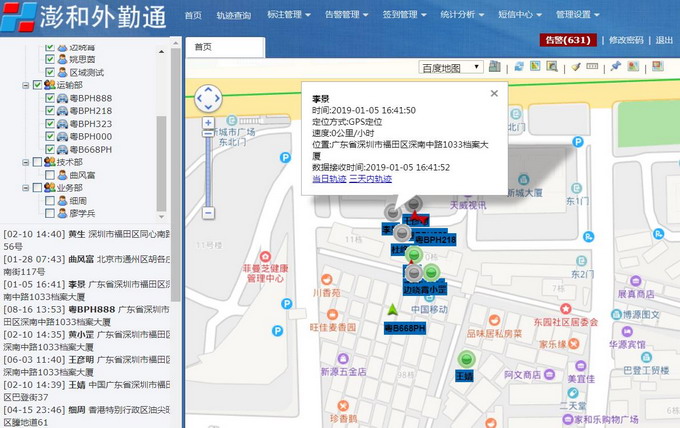This screenshot has width=680, height=428.
Task: Click the 修改密码 link
Action: click(x=626, y=40)
